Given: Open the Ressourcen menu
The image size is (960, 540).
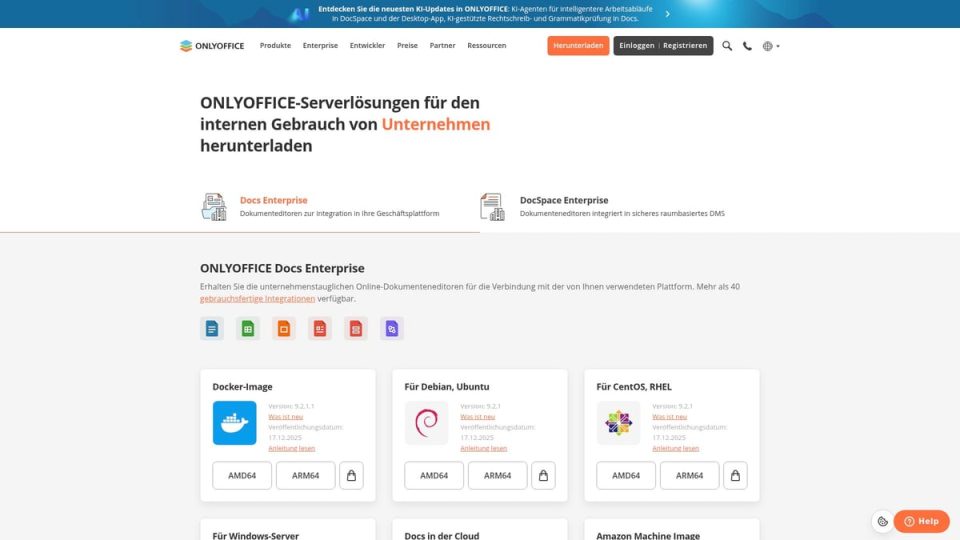Looking at the screenshot, I should [x=487, y=46].
